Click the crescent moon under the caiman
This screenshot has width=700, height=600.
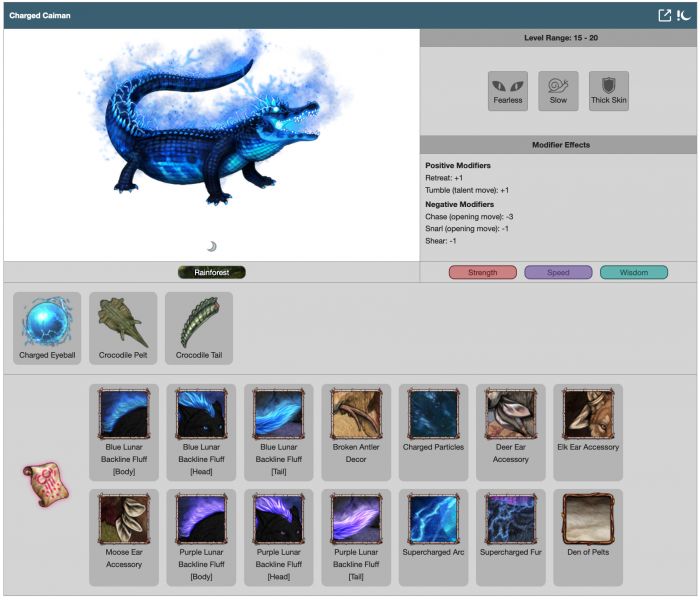[212, 246]
